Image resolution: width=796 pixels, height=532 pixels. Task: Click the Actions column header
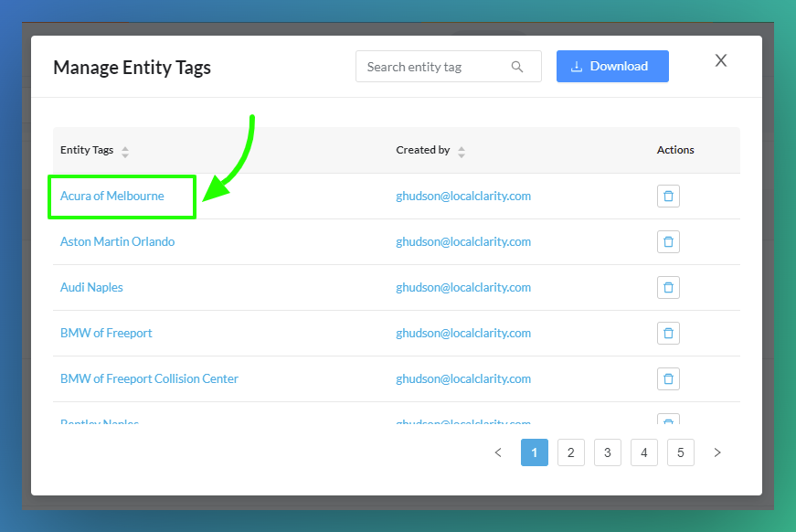[x=675, y=150]
